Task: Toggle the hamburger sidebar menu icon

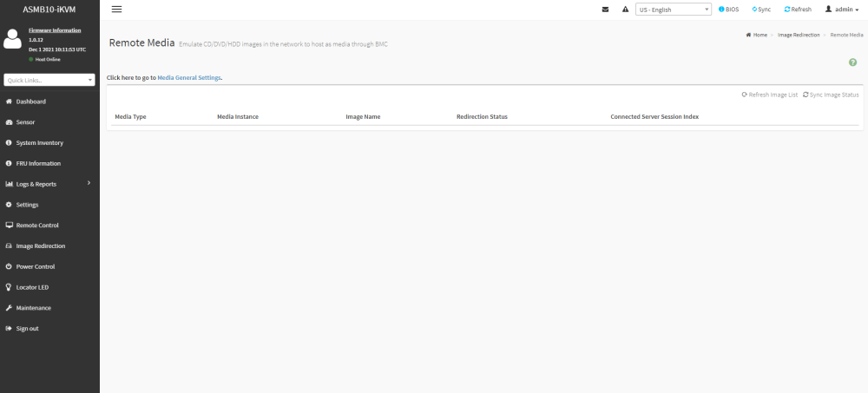Action: pos(117,10)
